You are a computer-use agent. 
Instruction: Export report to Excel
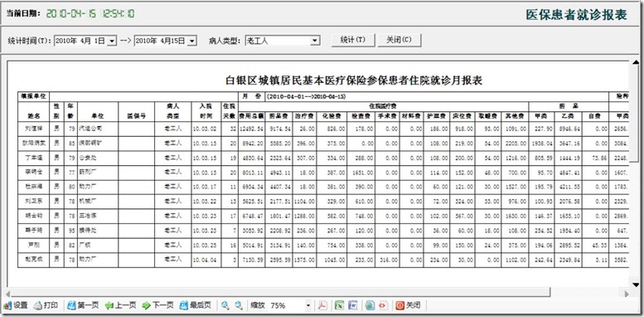[x=339, y=305]
